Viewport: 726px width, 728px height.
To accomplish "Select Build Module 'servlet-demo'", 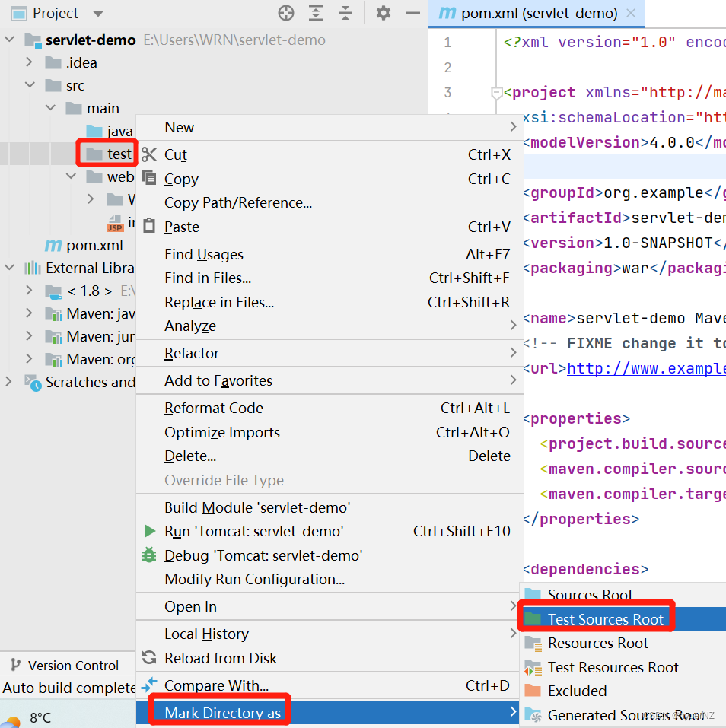I will point(330,507).
